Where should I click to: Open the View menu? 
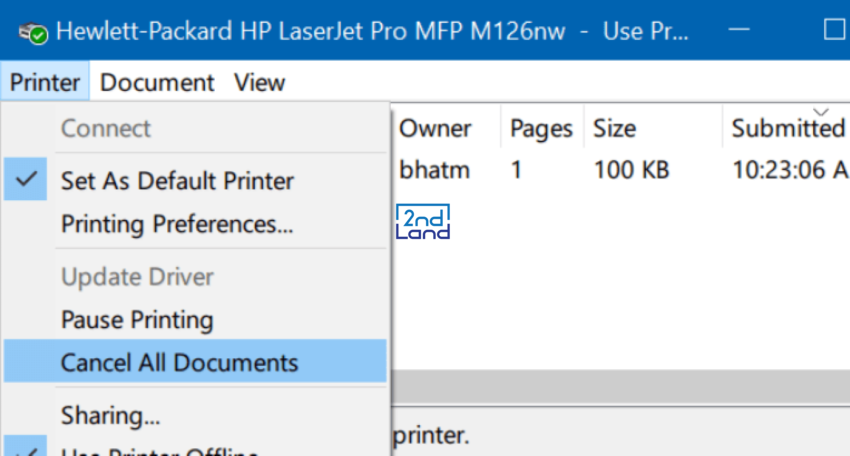pos(259,82)
